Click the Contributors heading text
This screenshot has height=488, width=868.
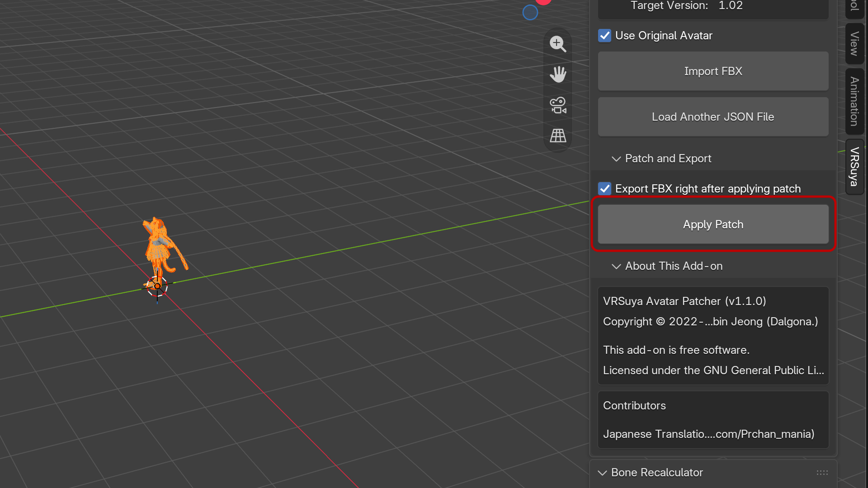tap(634, 406)
